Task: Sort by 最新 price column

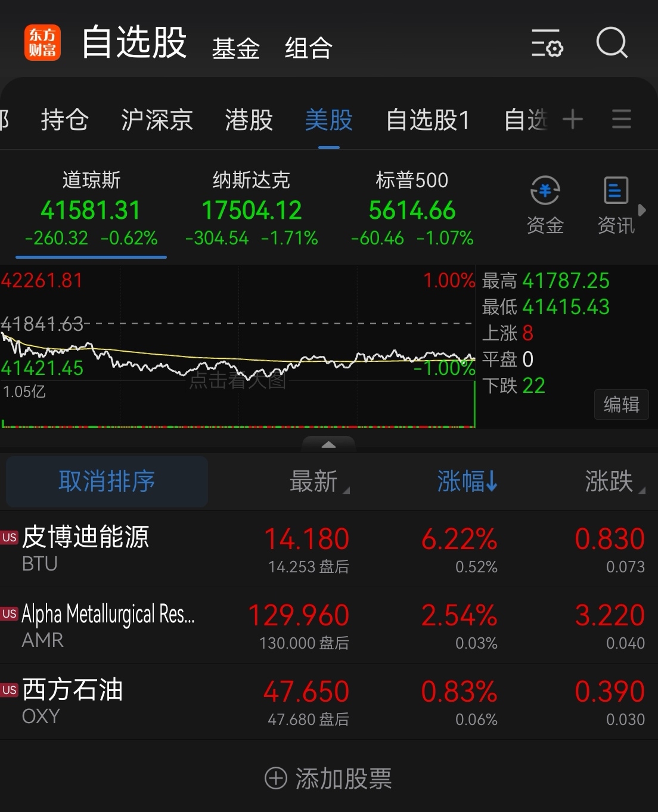Action: pyautogui.click(x=319, y=482)
